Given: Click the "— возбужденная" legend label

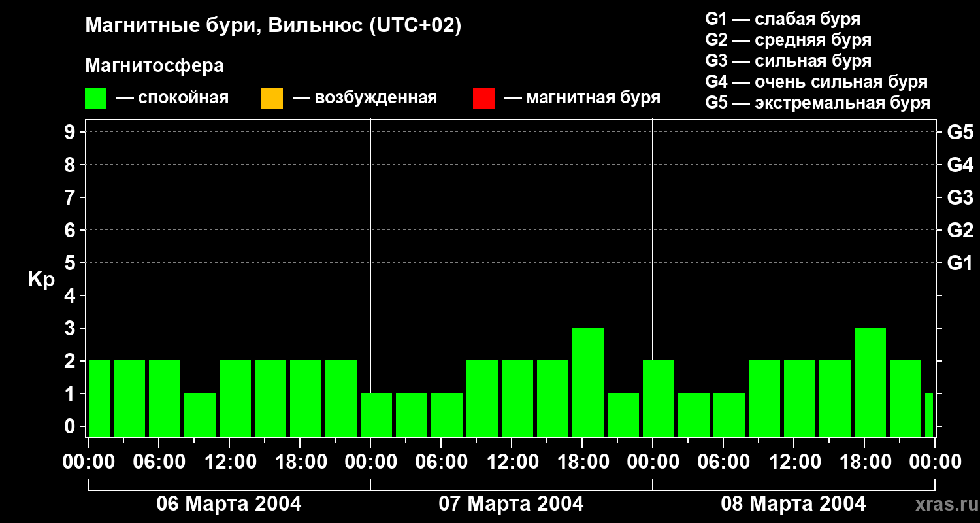Looking at the screenshot, I should [x=365, y=98].
